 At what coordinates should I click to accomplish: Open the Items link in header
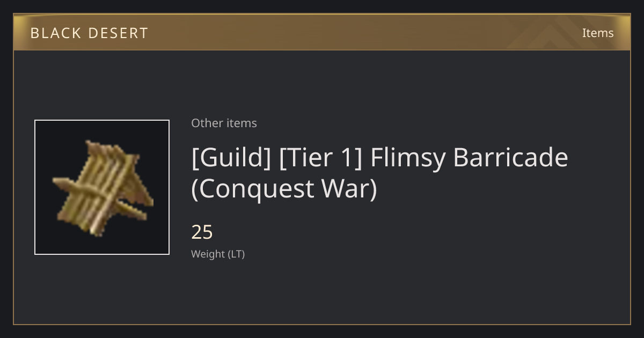click(x=598, y=33)
